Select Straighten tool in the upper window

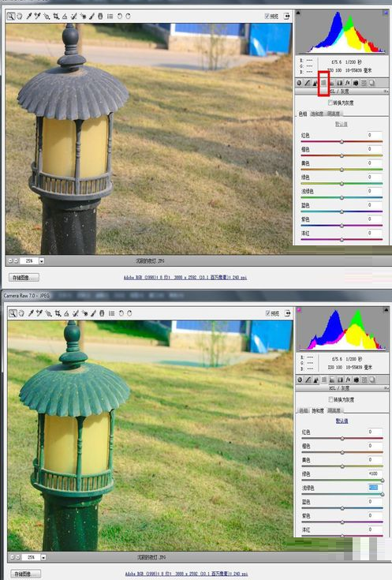click(x=65, y=17)
